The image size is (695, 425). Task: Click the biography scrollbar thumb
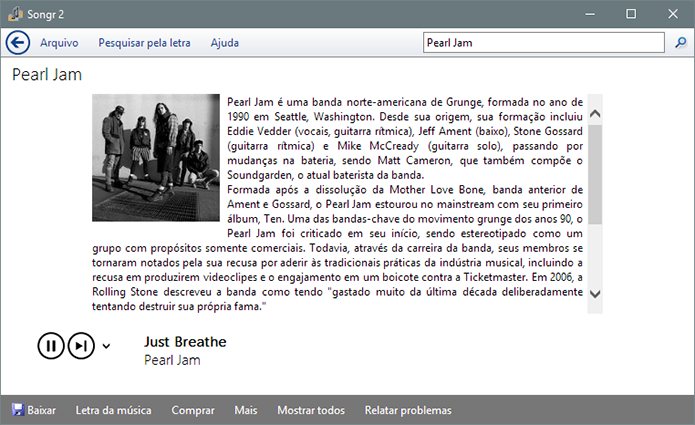click(595, 175)
